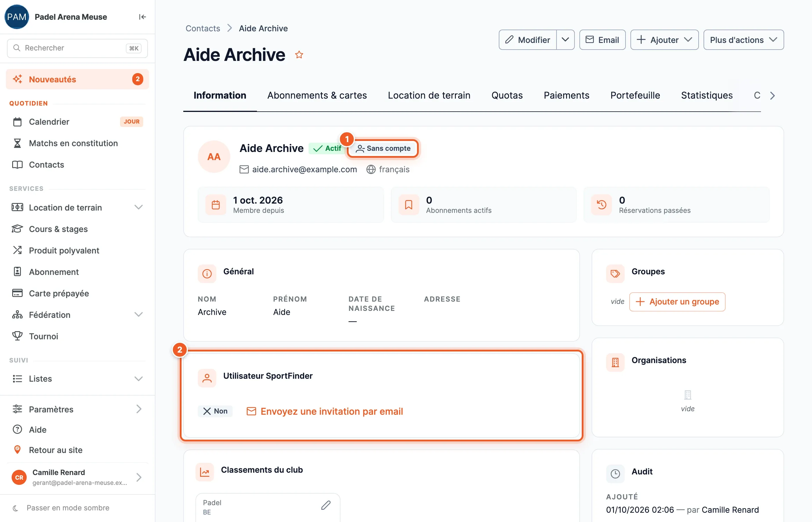Click the Abonnement badge icon
This screenshot has width=812, height=522.
click(17, 271)
